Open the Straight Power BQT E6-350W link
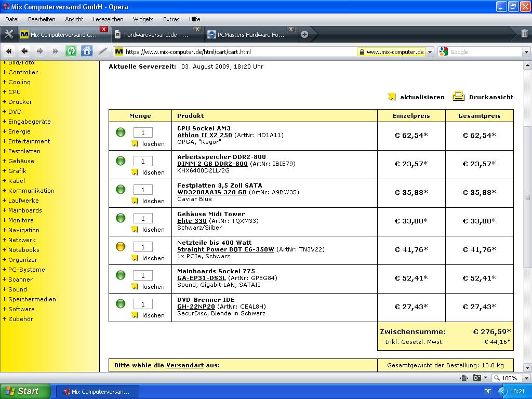Image resolution: width=532 pixels, height=399 pixels. [x=225, y=249]
